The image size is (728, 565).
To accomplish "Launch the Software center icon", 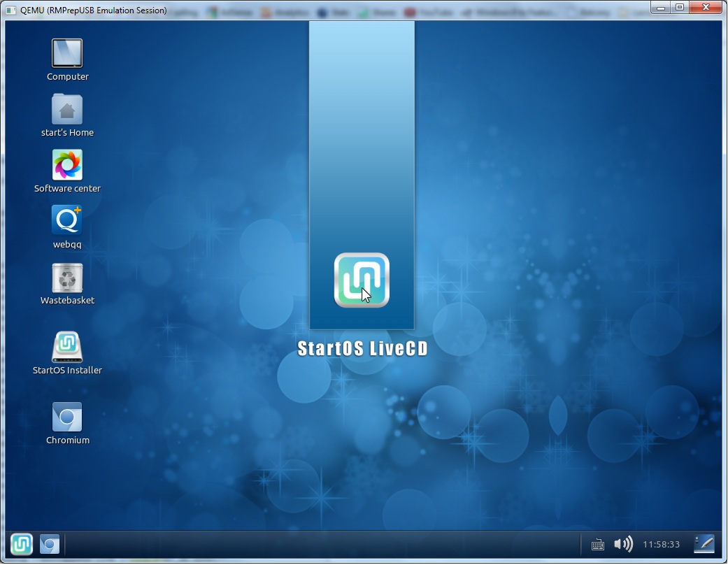I will point(67,165).
